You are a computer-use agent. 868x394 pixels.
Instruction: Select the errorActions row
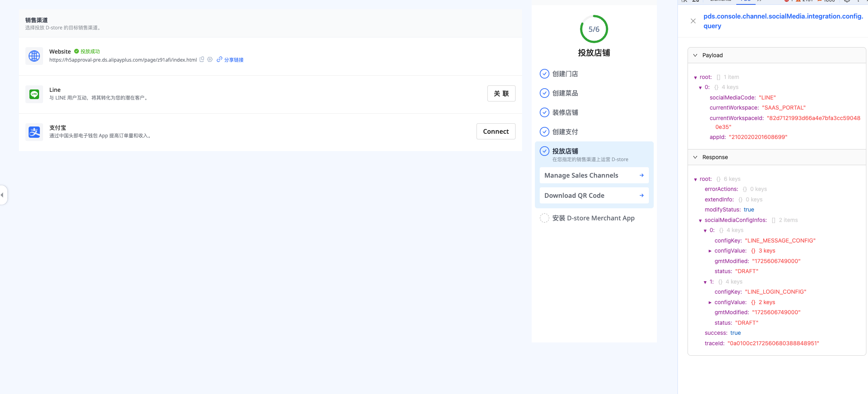click(x=735, y=189)
